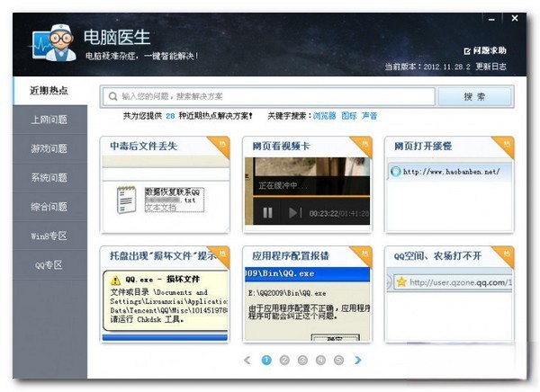Viewport: 540px width, 392px height.
Task: Switch to the 游戏问题 tab
Action: (x=49, y=148)
